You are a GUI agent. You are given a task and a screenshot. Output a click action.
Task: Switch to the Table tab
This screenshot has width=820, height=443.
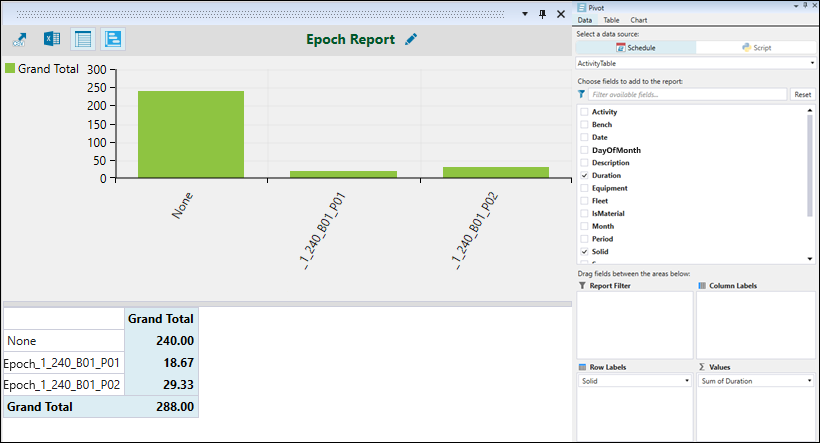610,20
